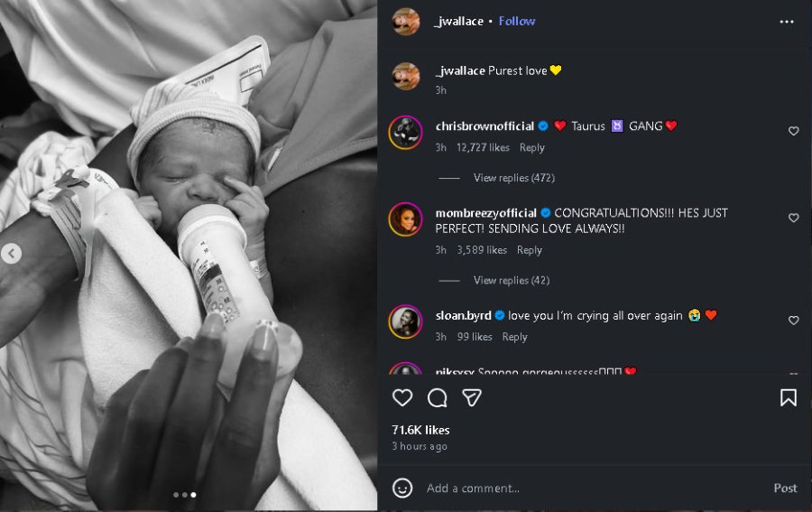Like the post with the heart icon
Viewport: 812px width, 512px height.
(x=402, y=398)
